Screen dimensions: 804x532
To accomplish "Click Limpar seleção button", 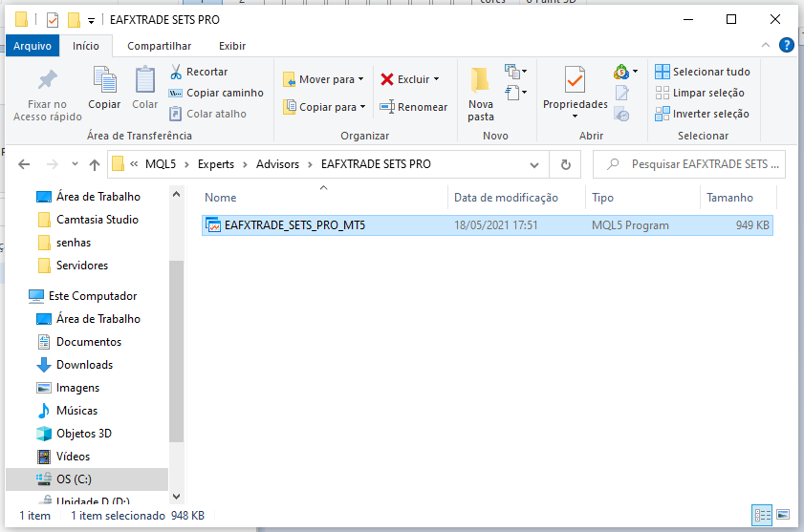I will pos(703,93).
